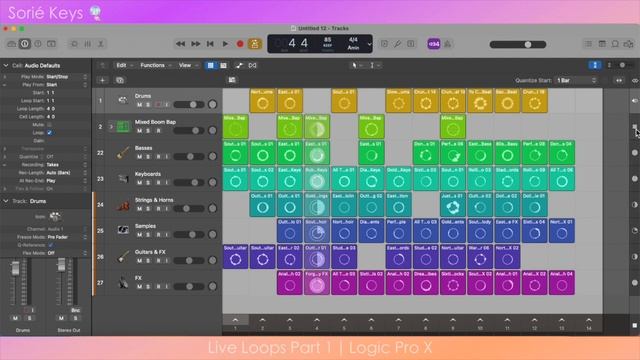Image resolution: width=640 pixels, height=360 pixels.
Task: Open the Edit menu
Action: 123,65
